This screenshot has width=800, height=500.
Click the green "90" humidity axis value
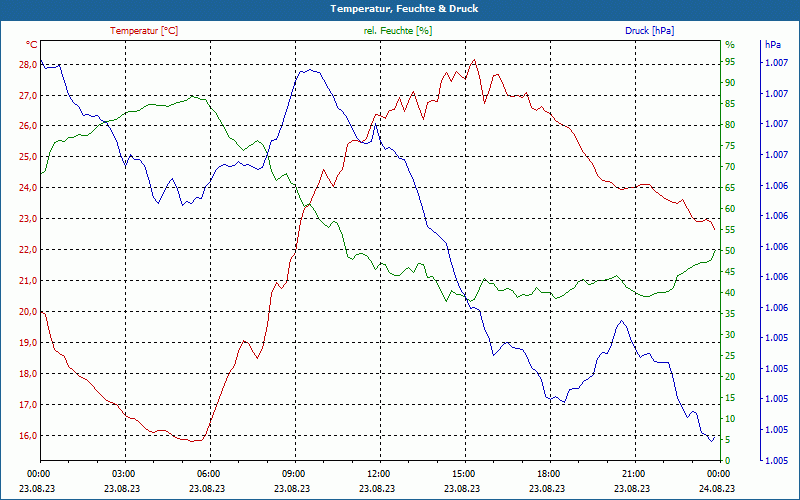pos(730,83)
